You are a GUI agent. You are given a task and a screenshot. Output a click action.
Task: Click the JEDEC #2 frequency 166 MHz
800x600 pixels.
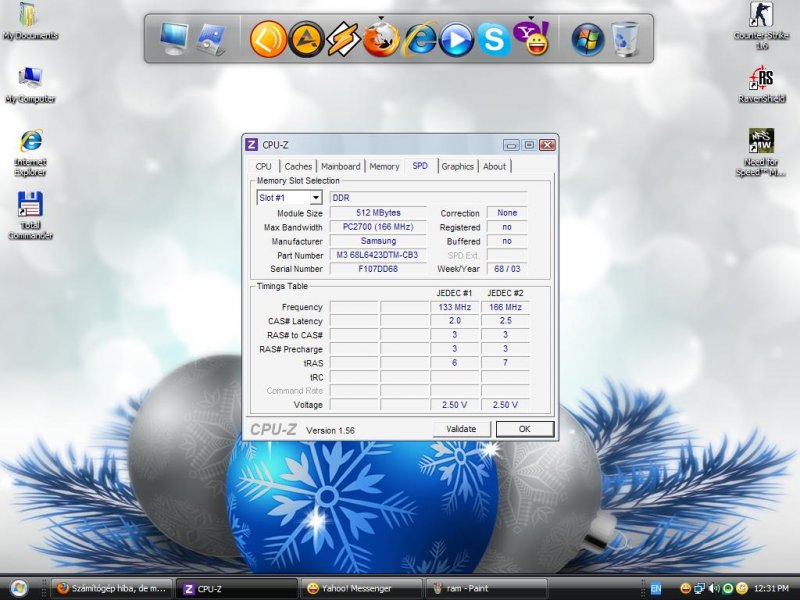505,307
